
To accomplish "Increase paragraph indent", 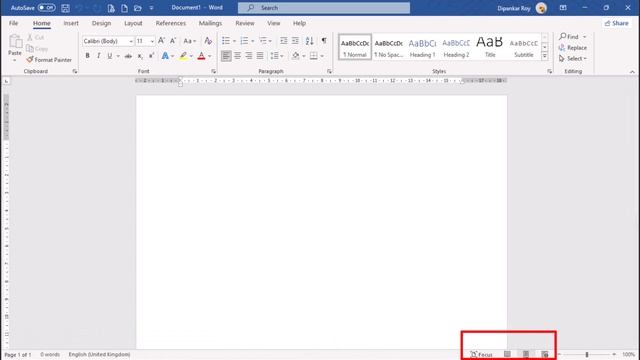I will point(295,40).
